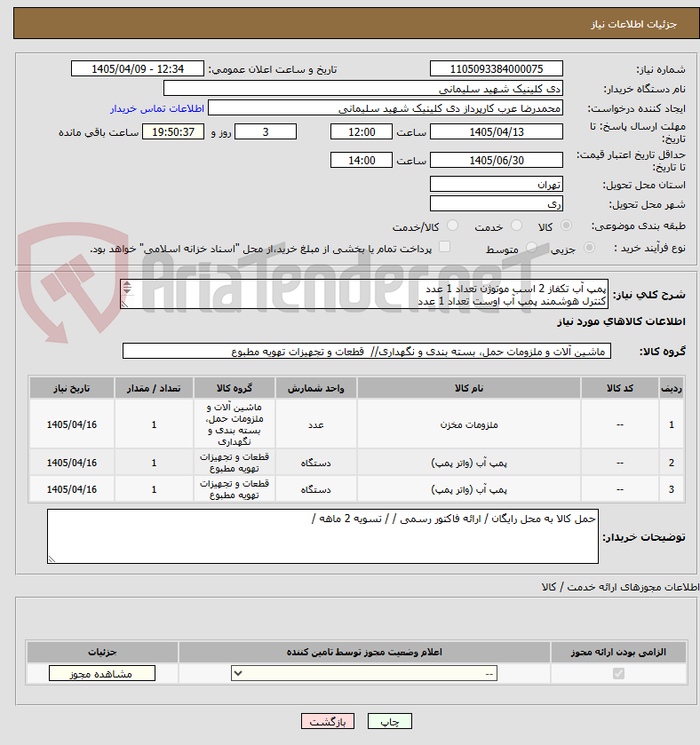Click the اعلام وضعیت مجوز header
Image resolution: width=700 pixels, height=745 pixels.
tap(364, 653)
